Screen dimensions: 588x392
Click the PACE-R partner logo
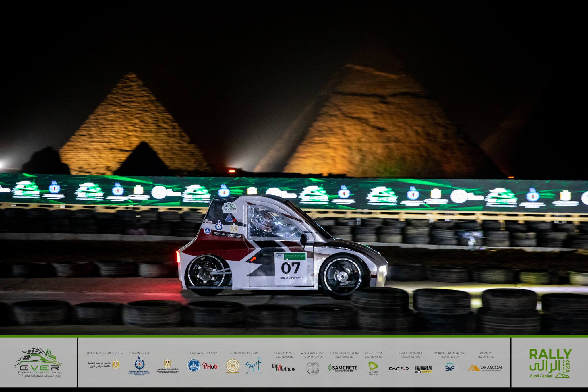[399, 368]
